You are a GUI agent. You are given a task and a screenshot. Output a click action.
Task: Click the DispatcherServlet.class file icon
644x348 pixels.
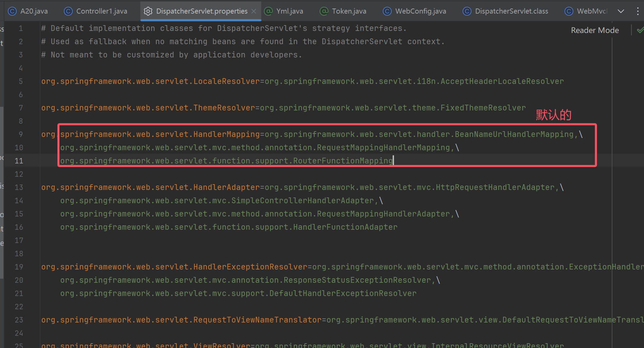[x=467, y=11]
